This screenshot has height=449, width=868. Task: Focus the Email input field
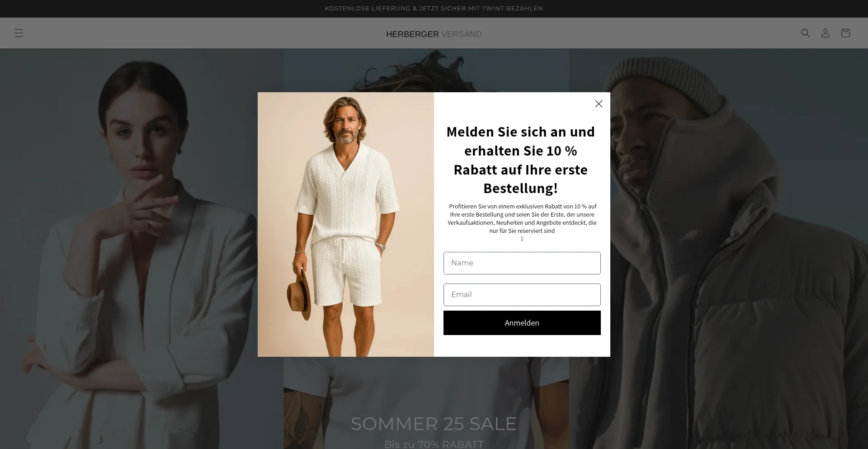[x=522, y=295]
